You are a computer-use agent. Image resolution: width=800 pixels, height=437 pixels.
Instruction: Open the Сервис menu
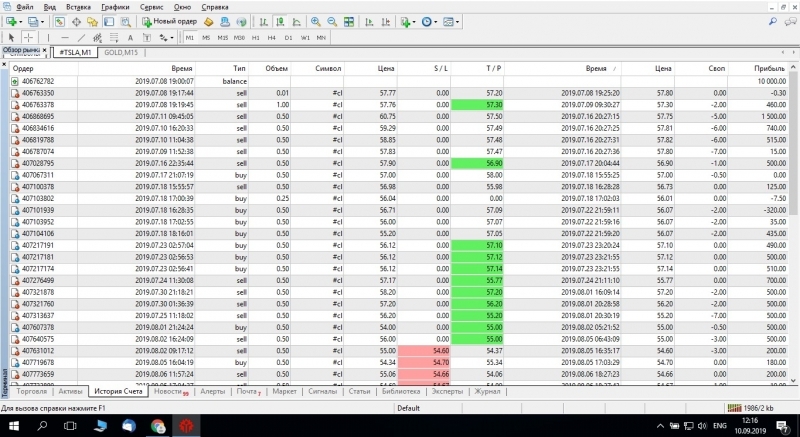click(x=153, y=6)
